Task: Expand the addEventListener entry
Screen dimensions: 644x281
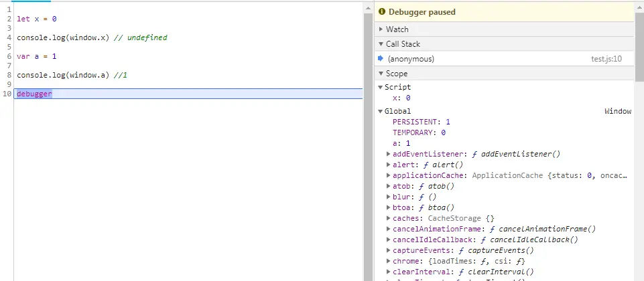Action: pos(389,154)
